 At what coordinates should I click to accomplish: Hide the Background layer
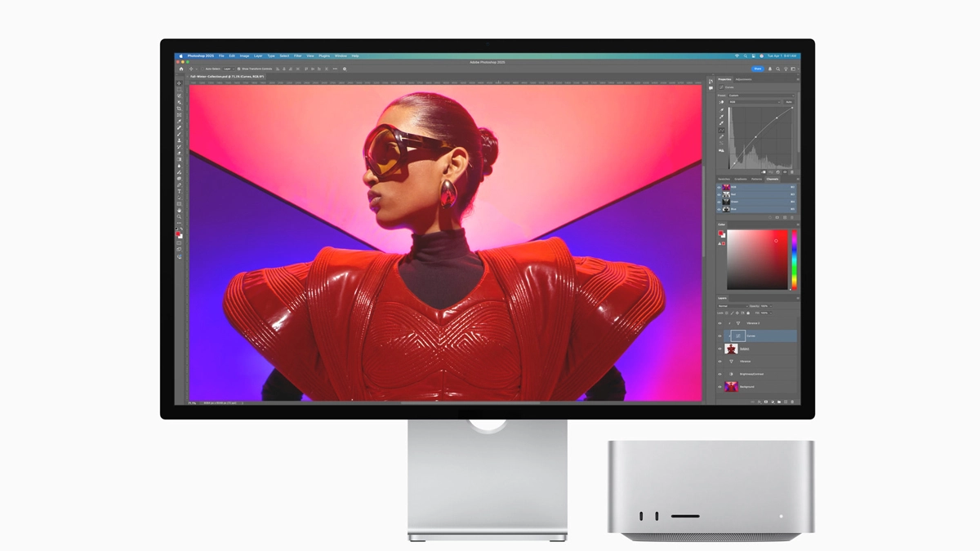point(719,387)
